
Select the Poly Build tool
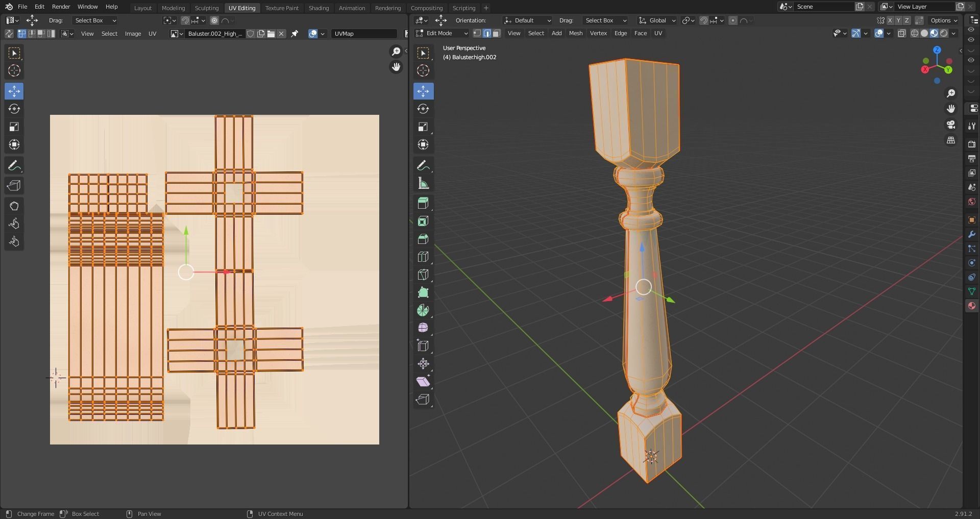tap(423, 292)
